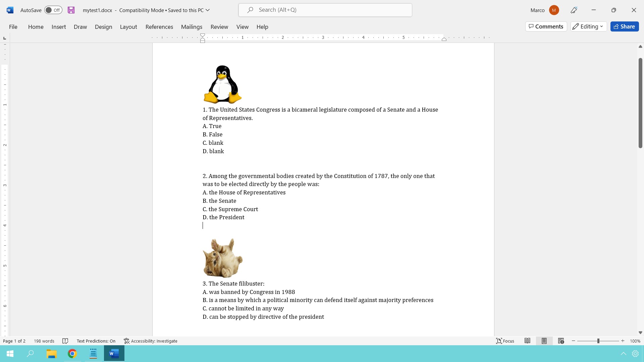Open Accessibility: Investigate checker

[151, 341]
